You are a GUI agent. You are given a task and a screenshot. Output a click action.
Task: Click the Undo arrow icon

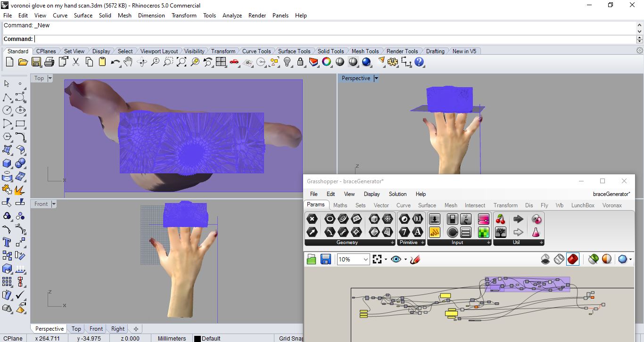coord(115,62)
